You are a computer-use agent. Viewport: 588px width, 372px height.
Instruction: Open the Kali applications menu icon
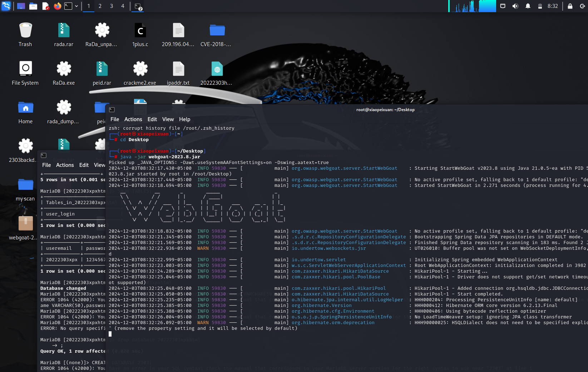(x=6, y=6)
